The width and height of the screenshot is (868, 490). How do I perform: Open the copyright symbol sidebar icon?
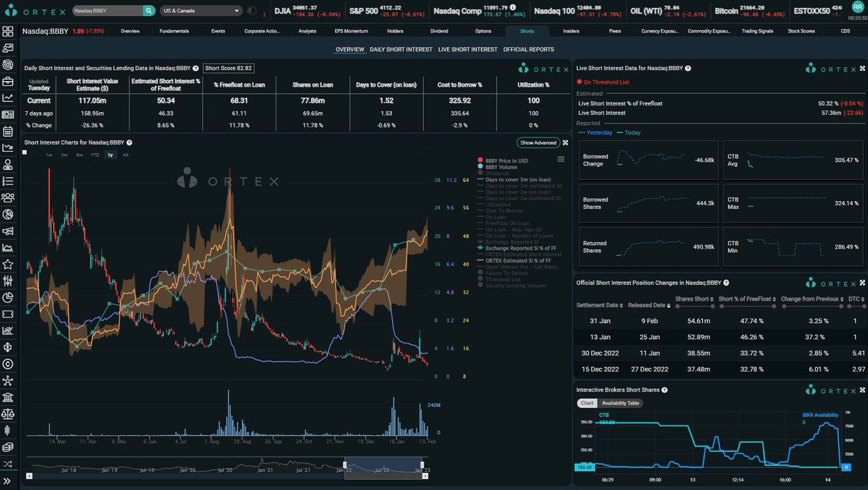pos(8,364)
